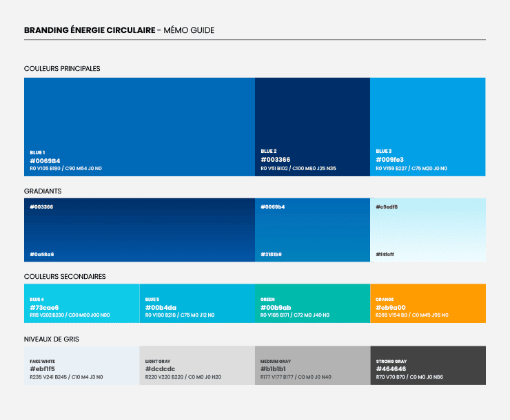Select the 'R0 V51 B102 / C100 M80 J25 N35' line

point(298,168)
